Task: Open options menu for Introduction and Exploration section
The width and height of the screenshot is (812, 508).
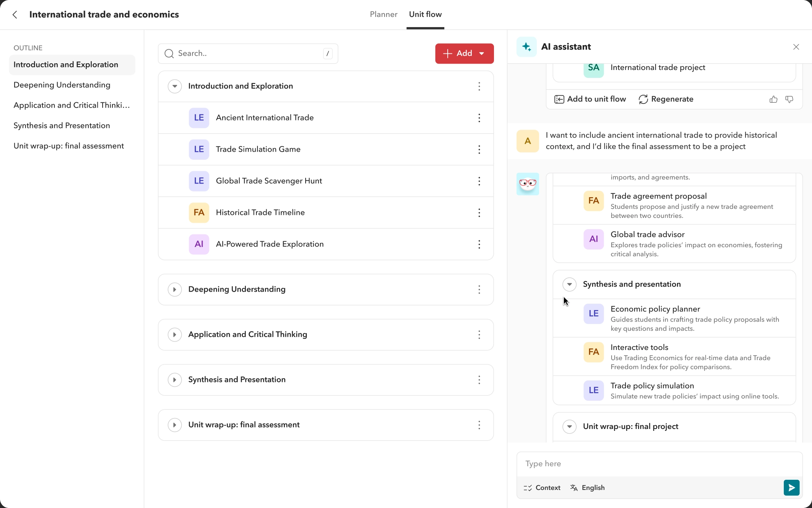Action: tap(479, 86)
